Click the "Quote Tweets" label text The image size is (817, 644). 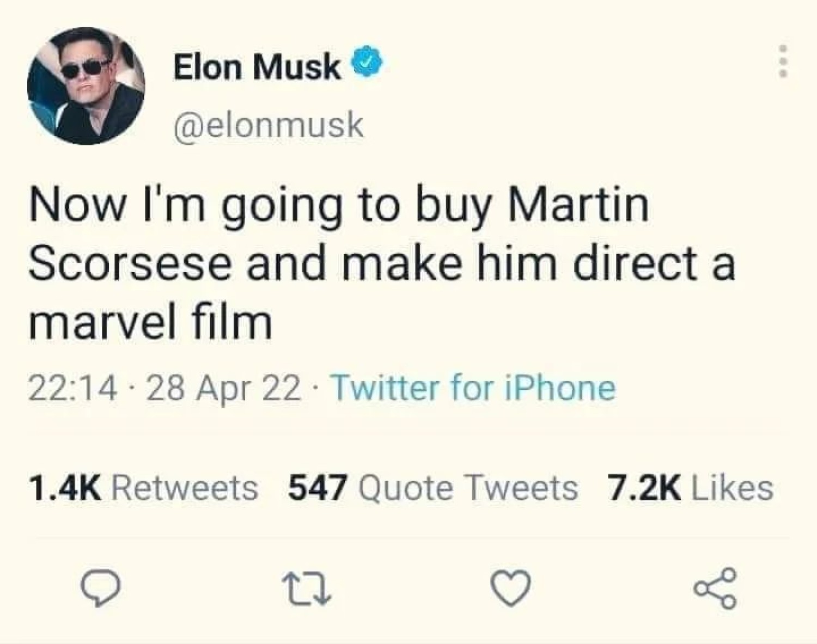pyautogui.click(x=468, y=487)
